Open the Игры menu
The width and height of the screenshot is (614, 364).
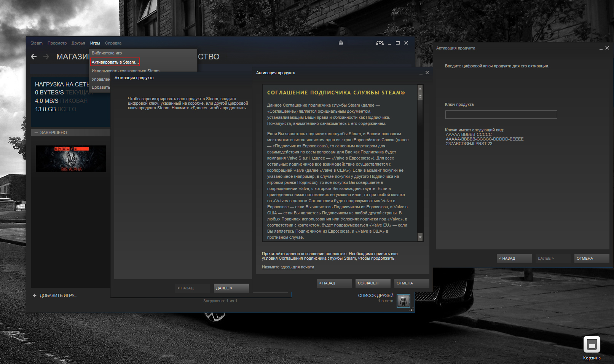point(95,43)
